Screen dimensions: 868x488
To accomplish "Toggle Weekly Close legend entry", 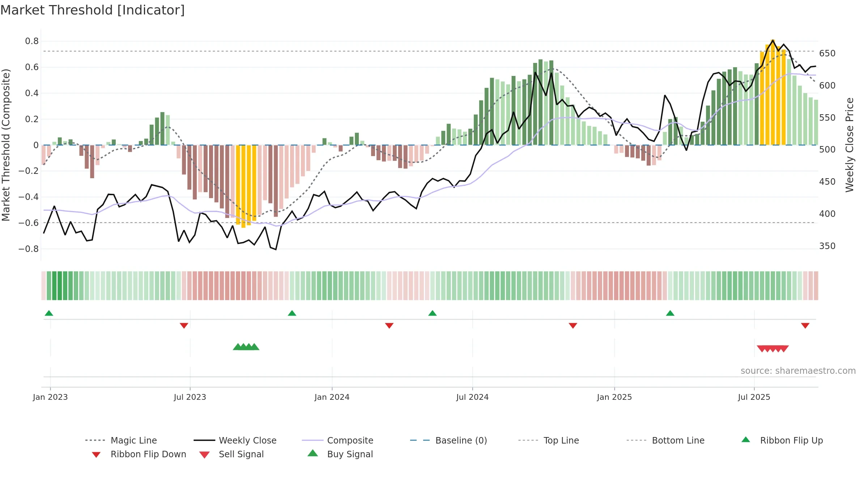I will click(235, 440).
